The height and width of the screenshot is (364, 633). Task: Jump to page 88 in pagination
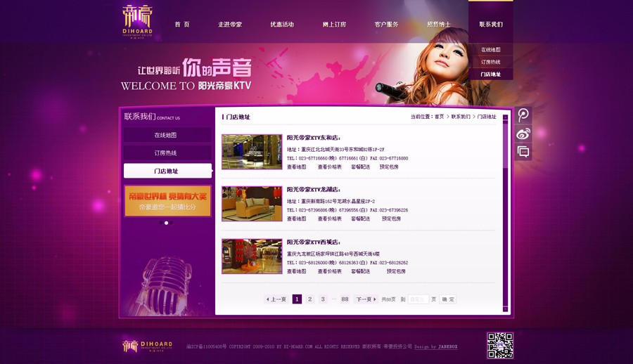pyautogui.click(x=345, y=299)
